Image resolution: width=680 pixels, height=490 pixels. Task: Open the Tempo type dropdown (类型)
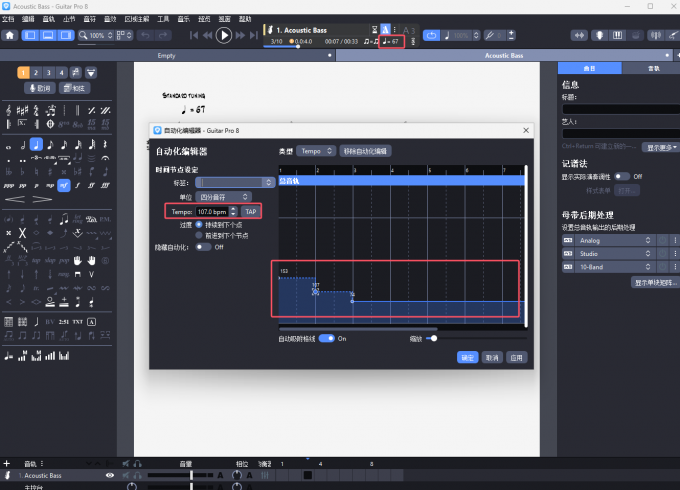click(317, 151)
